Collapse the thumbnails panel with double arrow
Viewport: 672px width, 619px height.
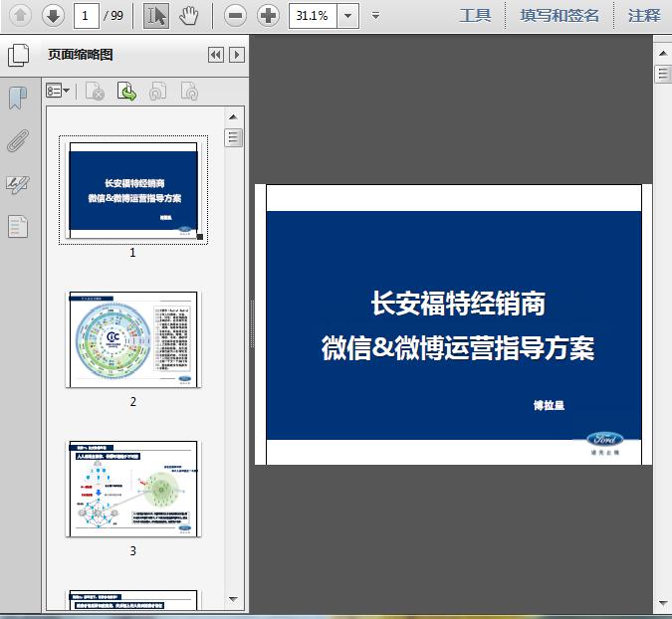(216, 55)
